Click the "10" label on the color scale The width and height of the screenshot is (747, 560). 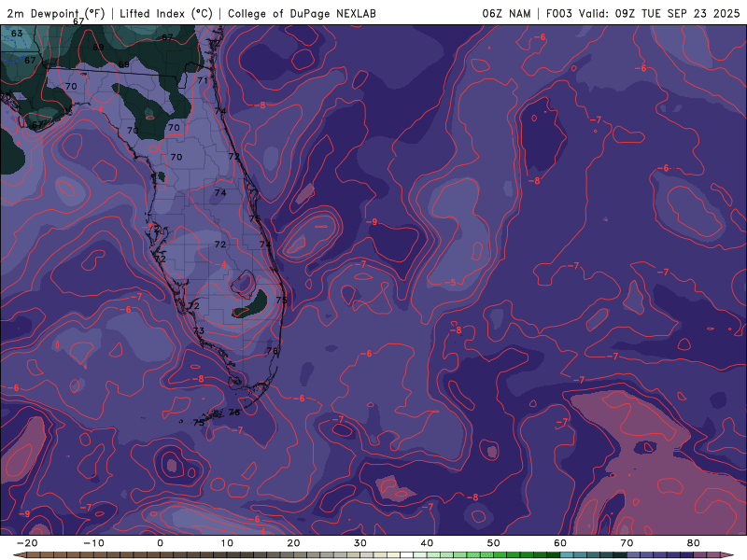tap(227, 543)
